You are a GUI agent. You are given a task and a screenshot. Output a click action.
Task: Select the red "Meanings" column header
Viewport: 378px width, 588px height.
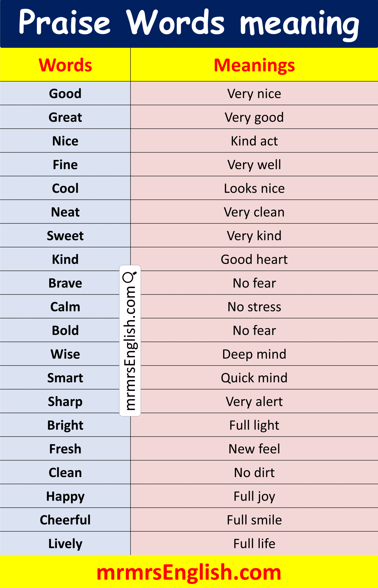(x=254, y=65)
